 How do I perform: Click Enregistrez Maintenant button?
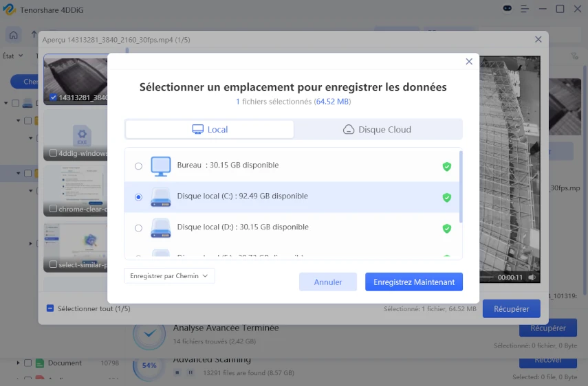click(413, 282)
